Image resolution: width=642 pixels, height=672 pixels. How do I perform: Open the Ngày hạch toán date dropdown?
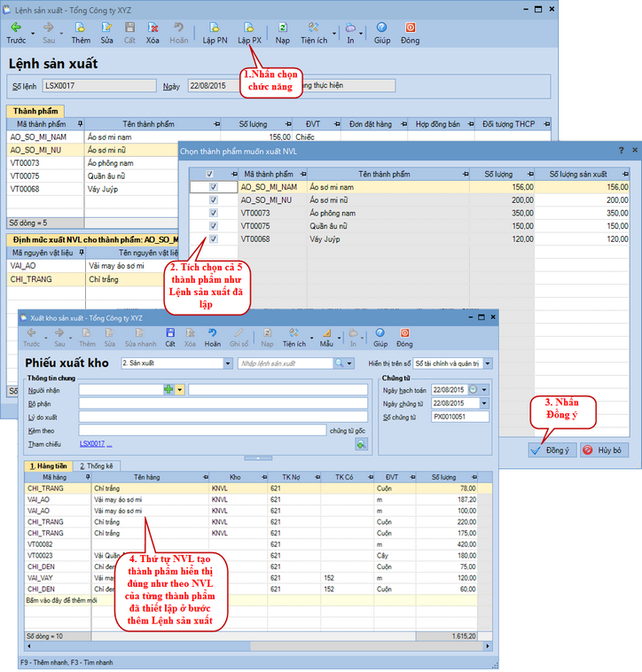484,389
